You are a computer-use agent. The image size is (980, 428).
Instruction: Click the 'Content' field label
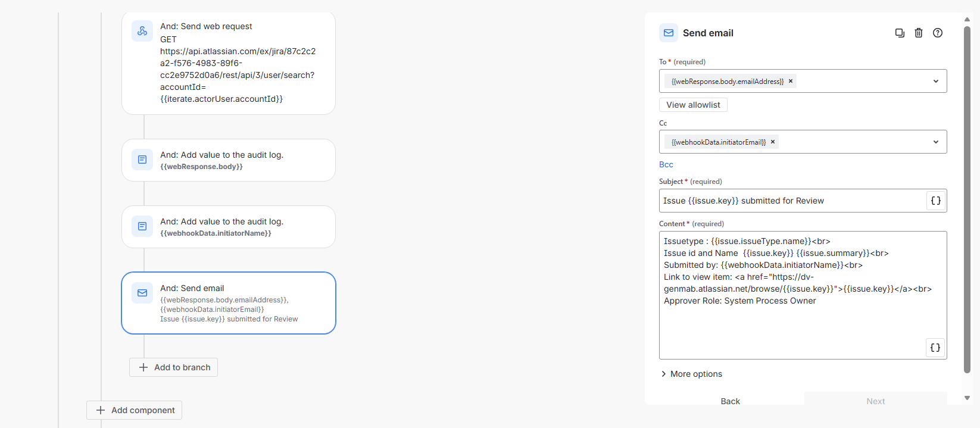click(672, 224)
